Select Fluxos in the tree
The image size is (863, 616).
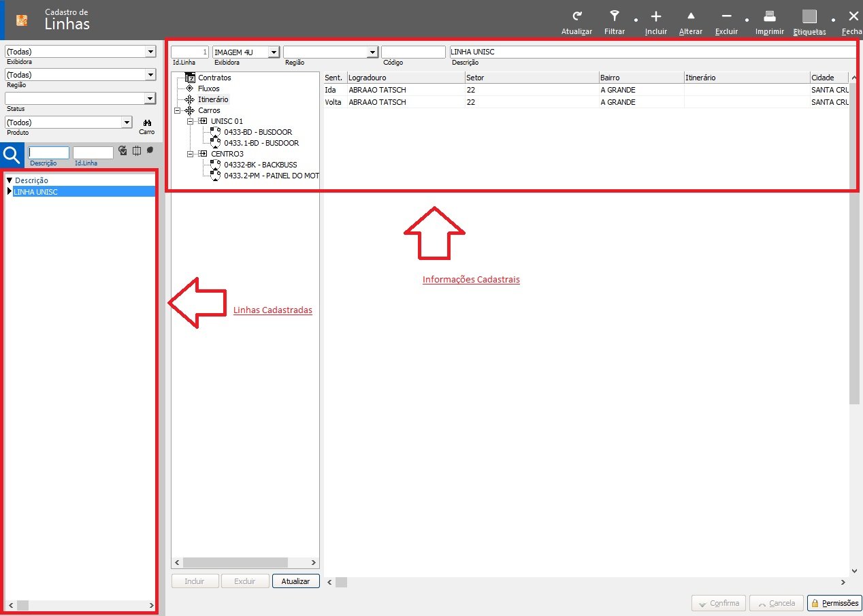[208, 88]
